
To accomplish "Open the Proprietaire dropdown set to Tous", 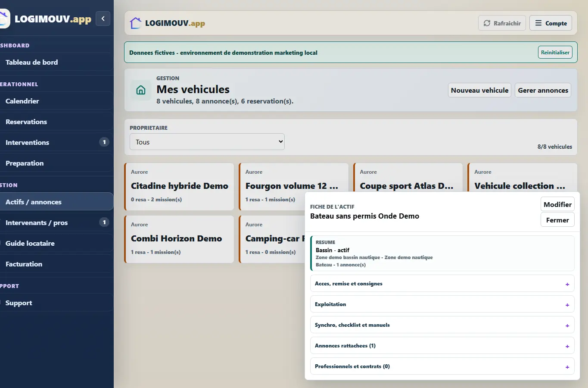I will point(207,142).
